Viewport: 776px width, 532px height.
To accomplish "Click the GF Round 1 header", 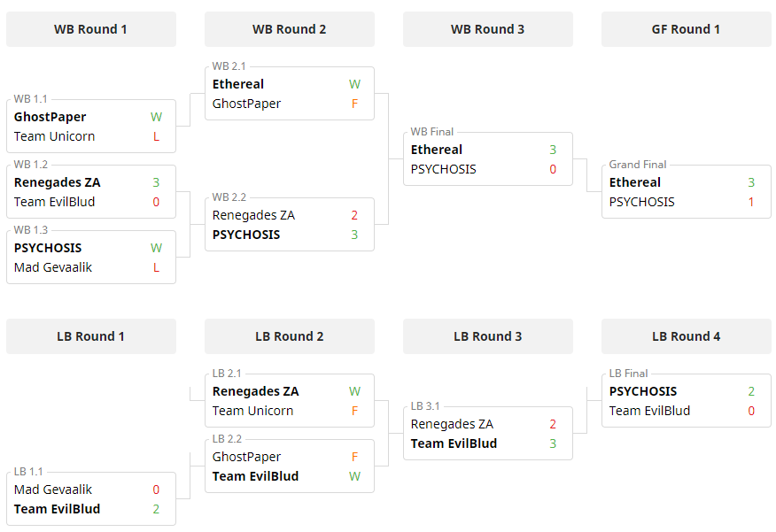I will [686, 29].
